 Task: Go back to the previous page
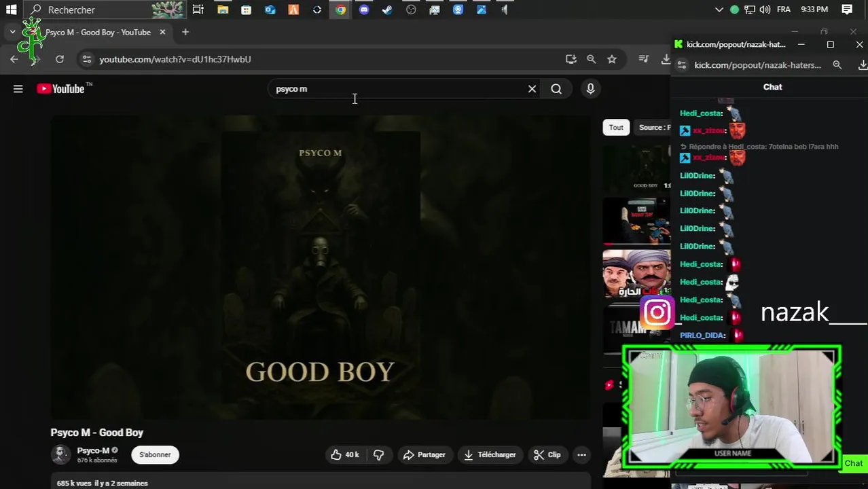[x=14, y=59]
